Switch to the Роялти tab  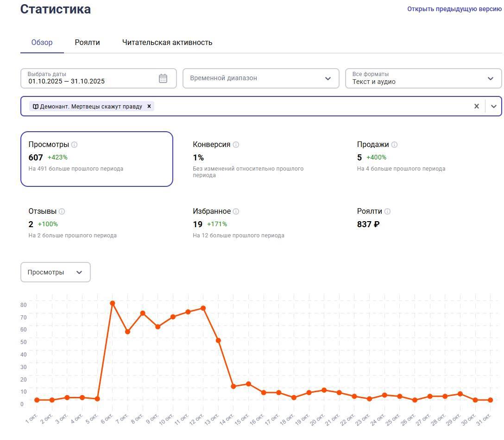(87, 42)
